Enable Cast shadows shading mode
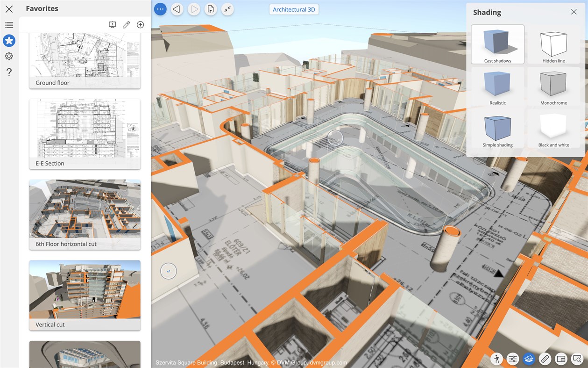This screenshot has height=368, width=588. (x=497, y=42)
